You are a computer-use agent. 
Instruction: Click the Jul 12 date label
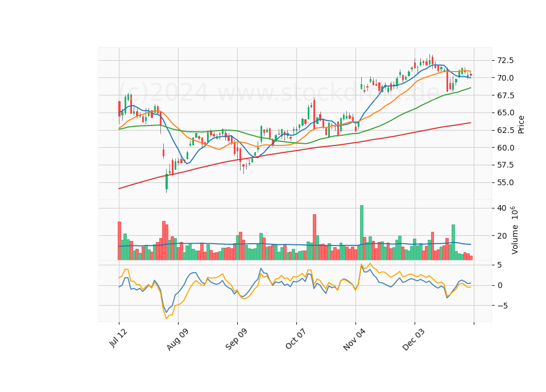tap(118, 338)
